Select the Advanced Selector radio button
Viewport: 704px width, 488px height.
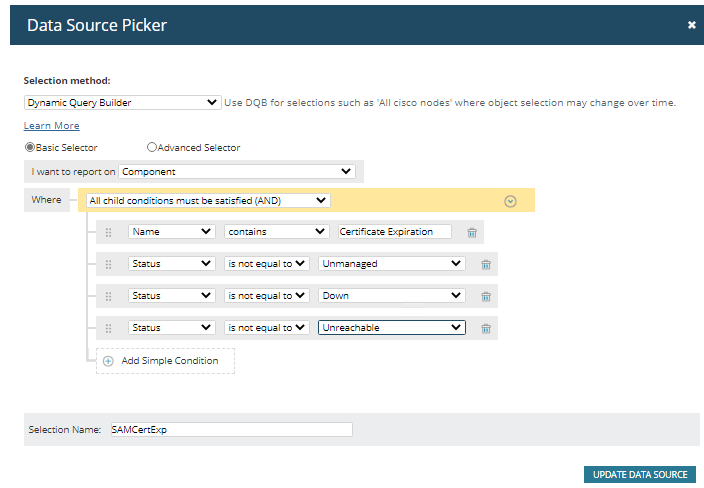pyautogui.click(x=152, y=148)
